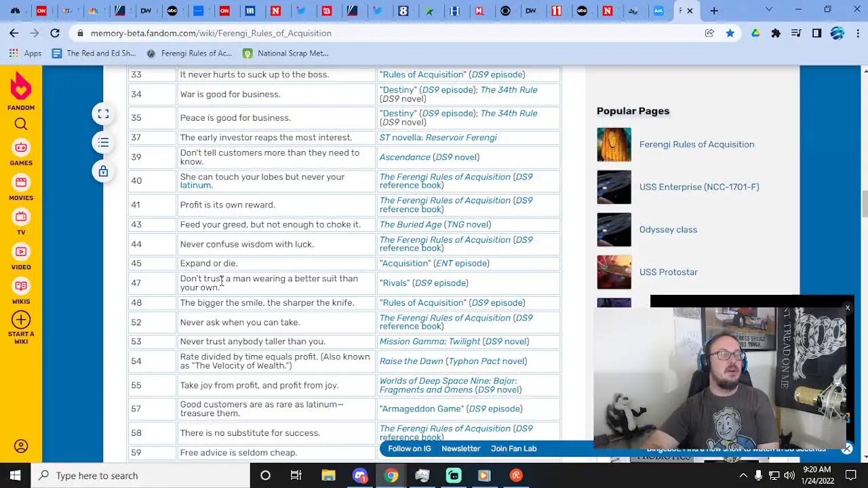Viewport: 868px width, 488px height.
Task: Open the Video section in Fandom sidebar
Action: [x=21, y=257]
